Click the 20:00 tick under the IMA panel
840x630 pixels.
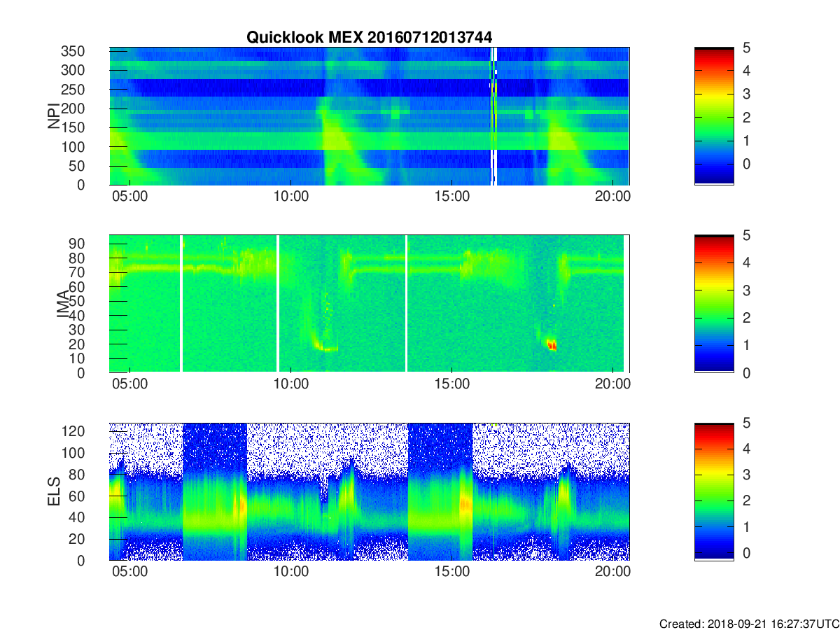tap(614, 384)
